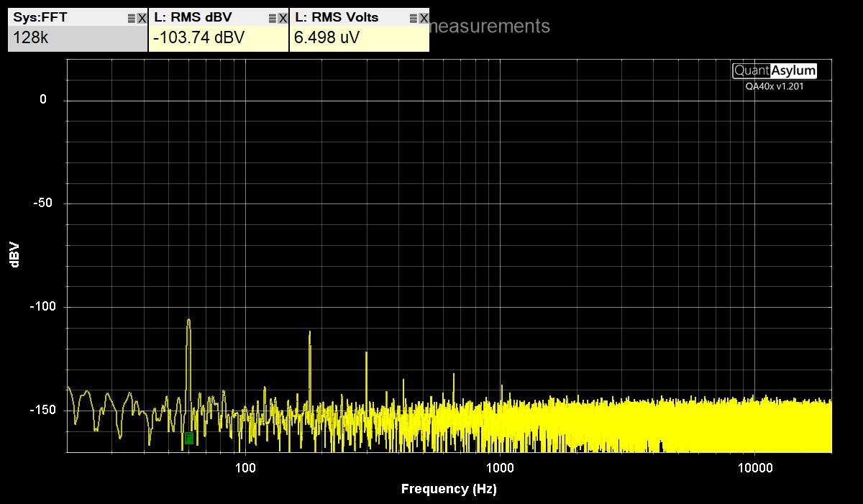Select the 128k FFT size value
The width and height of the screenshot is (863, 504).
click(x=31, y=38)
